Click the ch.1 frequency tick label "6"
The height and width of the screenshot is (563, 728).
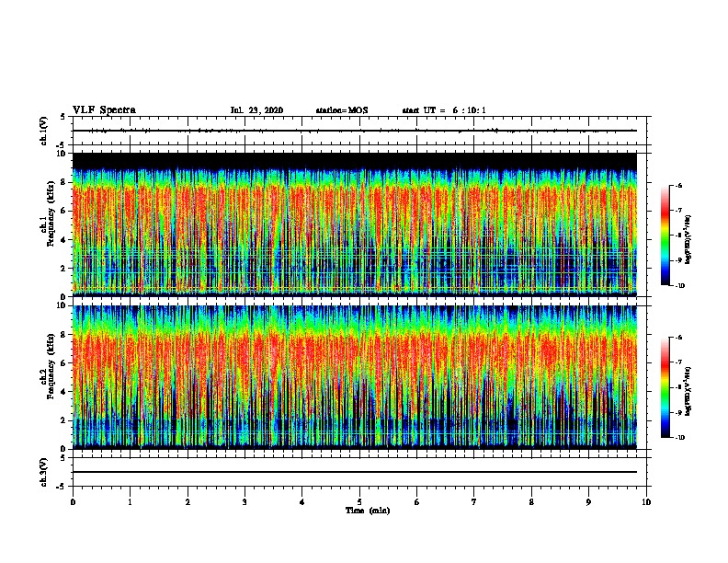(64, 211)
